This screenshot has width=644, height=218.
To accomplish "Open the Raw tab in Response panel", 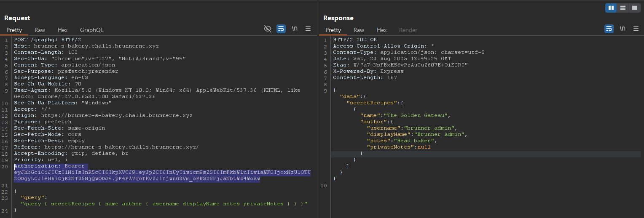I will tap(359, 30).
